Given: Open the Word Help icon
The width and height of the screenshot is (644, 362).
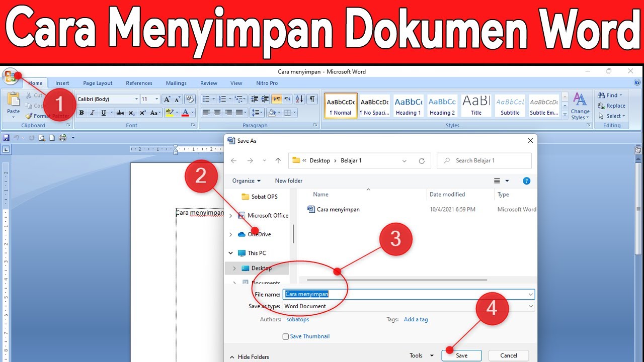Looking at the screenshot, I should click(637, 82).
